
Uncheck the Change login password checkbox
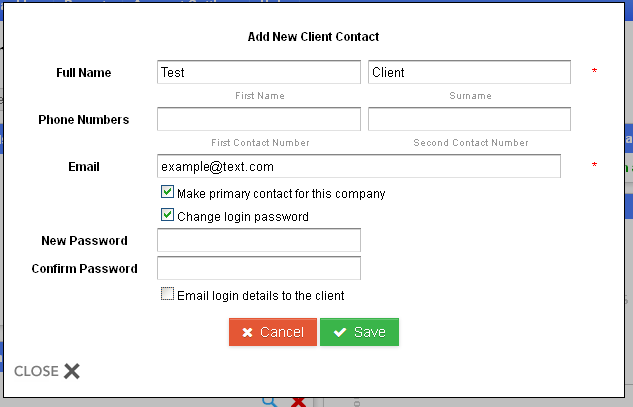click(x=168, y=216)
